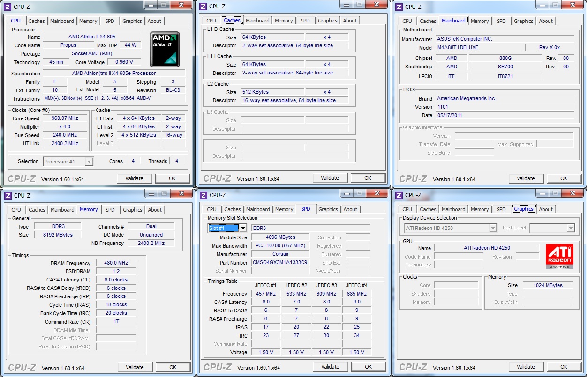
Task: Click the DC Mode value 'Unganged'
Action: tap(151, 235)
